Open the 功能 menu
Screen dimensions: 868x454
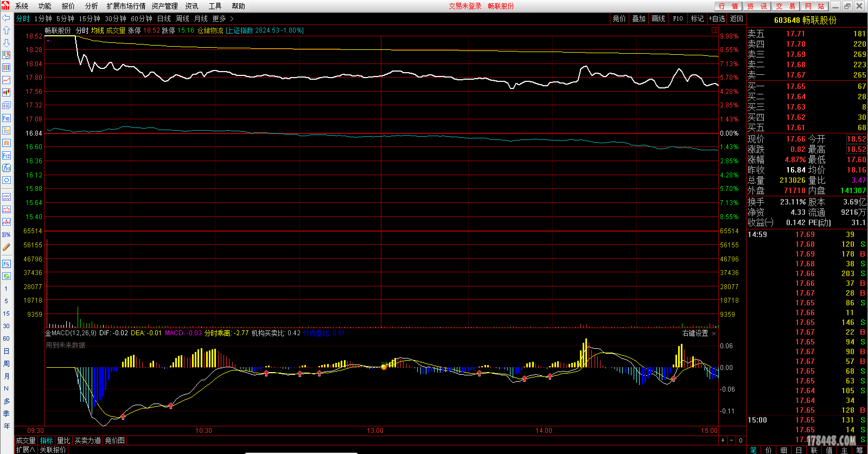[x=45, y=6]
